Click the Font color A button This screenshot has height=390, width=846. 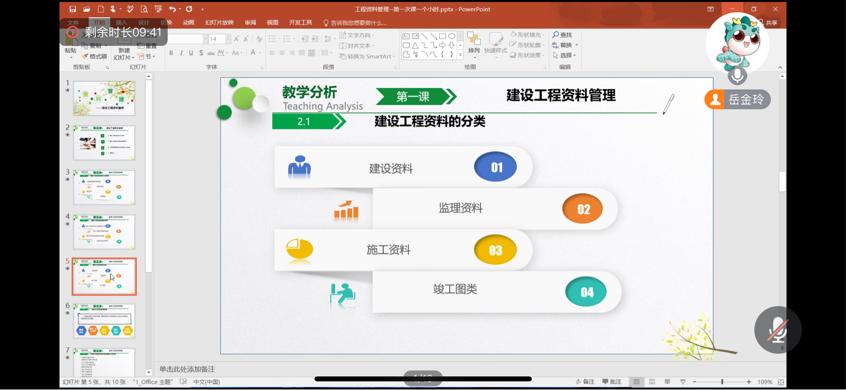coord(254,52)
